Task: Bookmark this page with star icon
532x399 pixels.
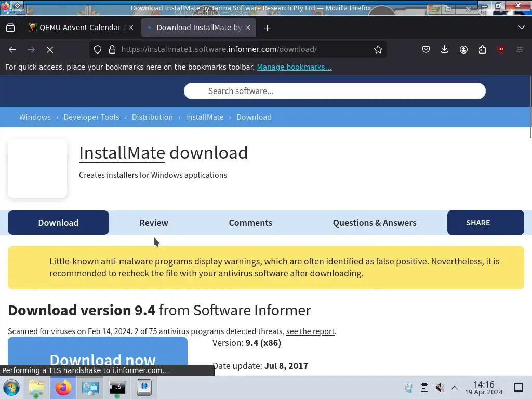Action: point(378,49)
